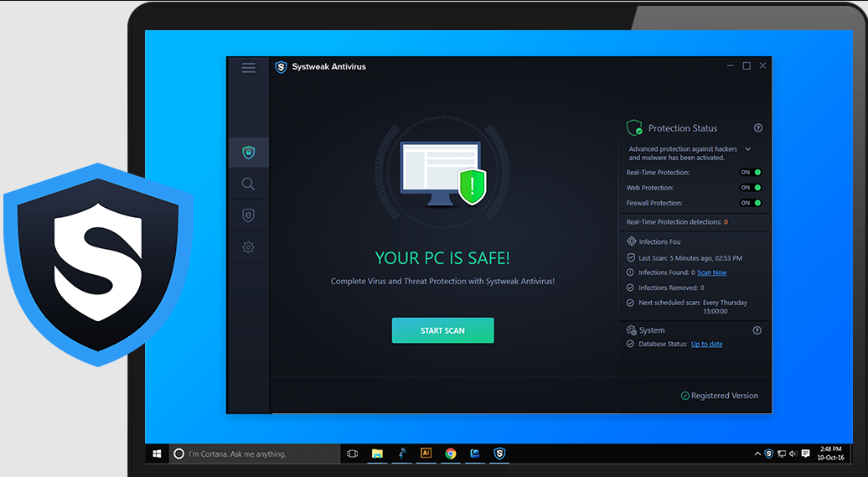Open the Protection shield sidebar icon
This screenshot has height=477, width=868.
(x=249, y=215)
